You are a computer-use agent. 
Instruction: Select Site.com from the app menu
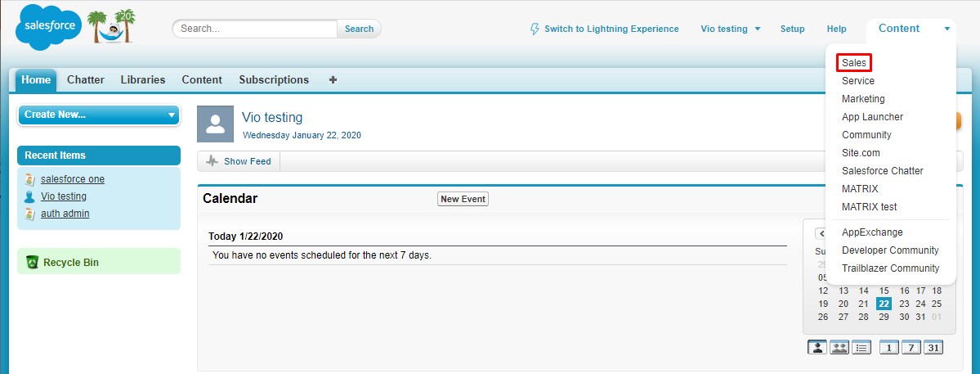(861, 152)
